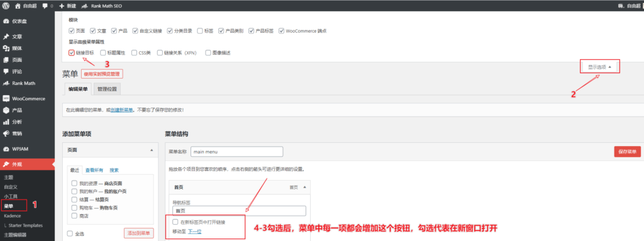Enable 标签 module checkbox
The height and width of the screenshot is (241, 644).
(x=200, y=31)
